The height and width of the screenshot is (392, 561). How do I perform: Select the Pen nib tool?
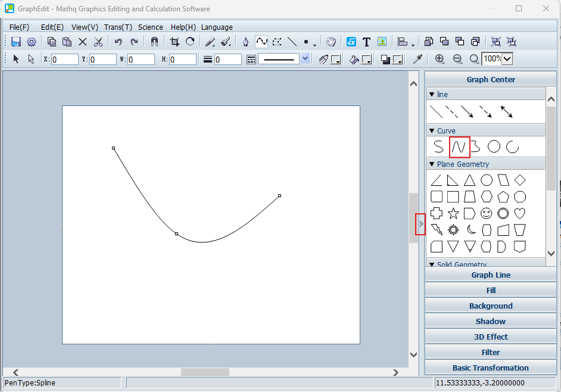tap(245, 42)
